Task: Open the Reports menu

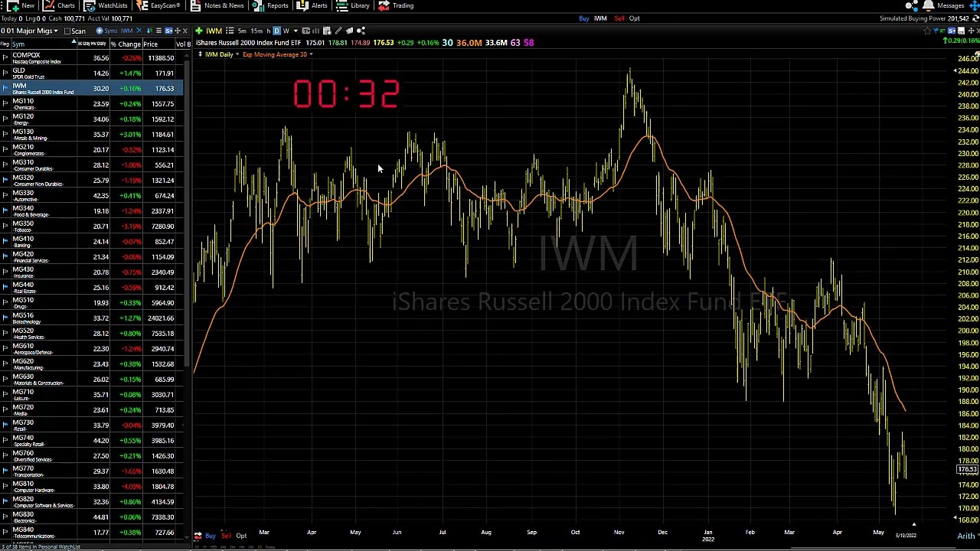Action: tap(271, 5)
